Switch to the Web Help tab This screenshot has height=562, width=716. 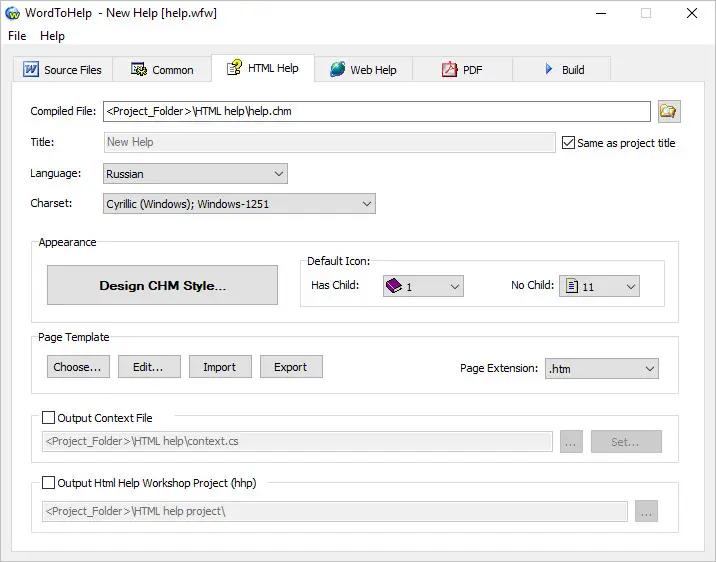(x=363, y=70)
